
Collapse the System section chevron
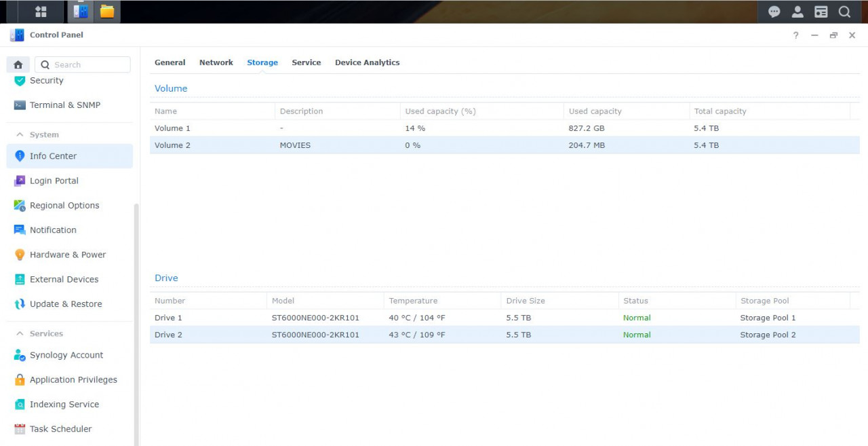coord(20,134)
